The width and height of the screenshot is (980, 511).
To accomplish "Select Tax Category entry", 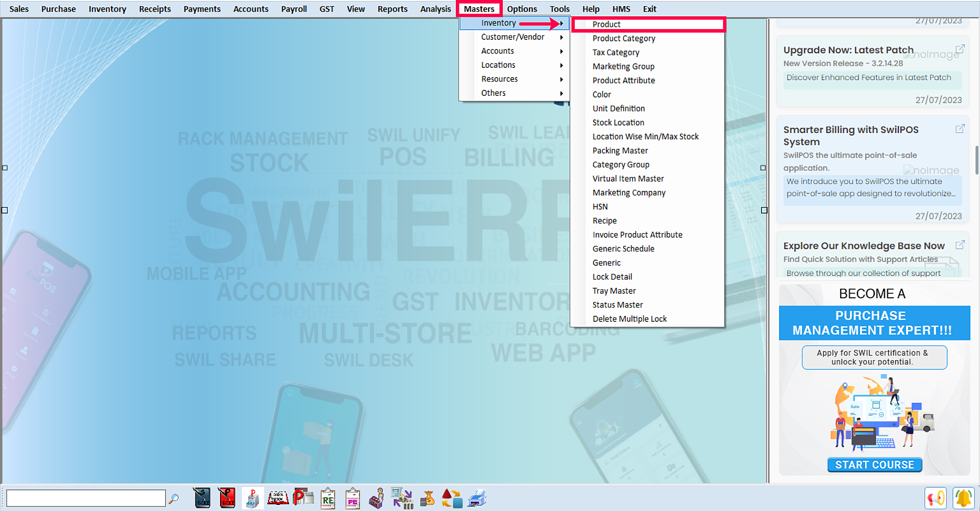I will (647, 52).
